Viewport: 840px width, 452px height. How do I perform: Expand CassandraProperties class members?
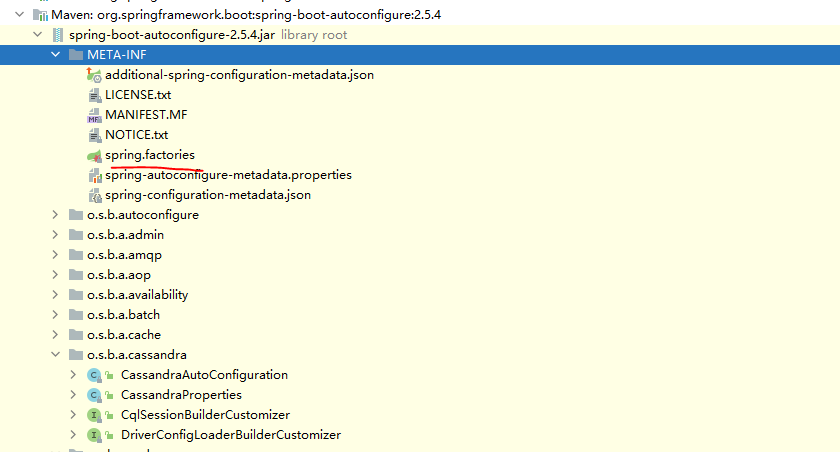[x=73, y=395]
